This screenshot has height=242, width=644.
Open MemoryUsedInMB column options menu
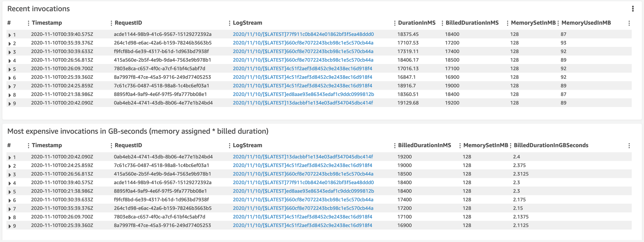629,23
